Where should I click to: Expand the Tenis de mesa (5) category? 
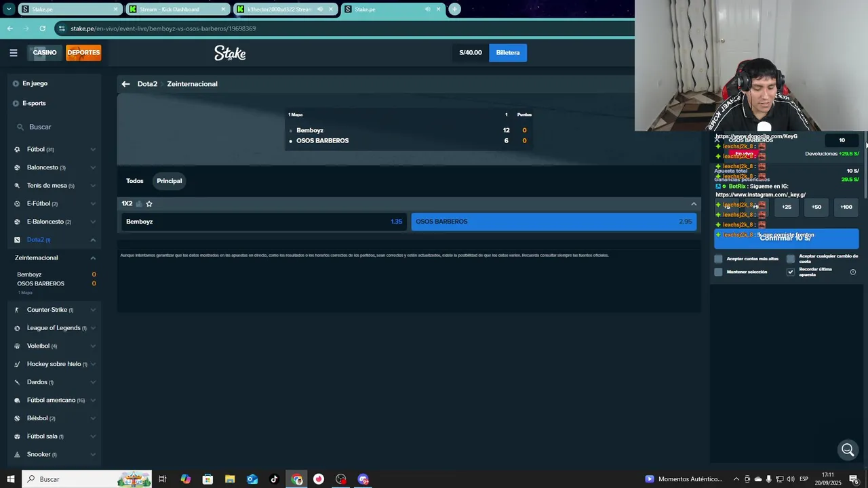[x=93, y=186]
